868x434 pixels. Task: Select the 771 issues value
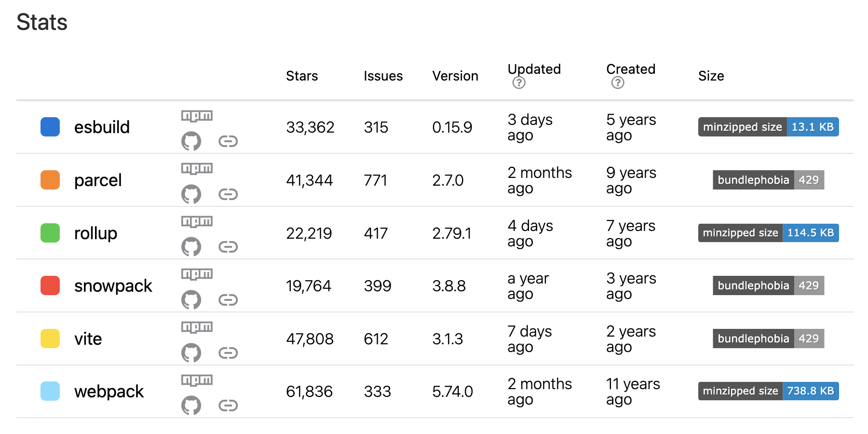point(376,180)
